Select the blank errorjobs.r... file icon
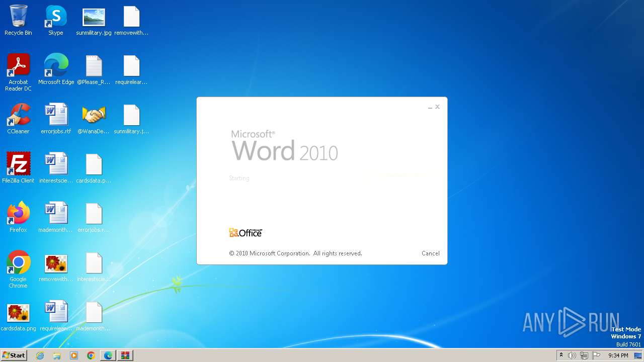 click(94, 218)
